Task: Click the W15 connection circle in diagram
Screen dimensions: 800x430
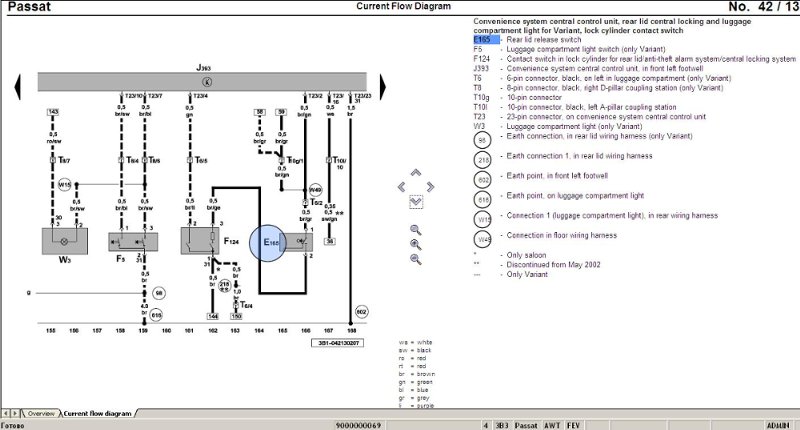Action: 64,184
